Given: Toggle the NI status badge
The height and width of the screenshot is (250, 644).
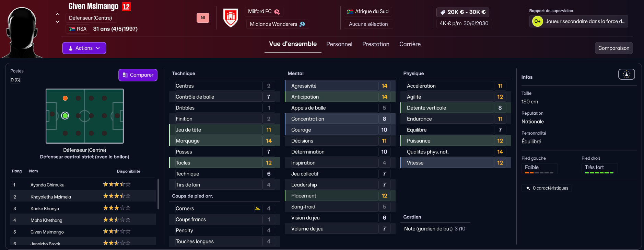Looking at the screenshot, I should click(x=203, y=18).
